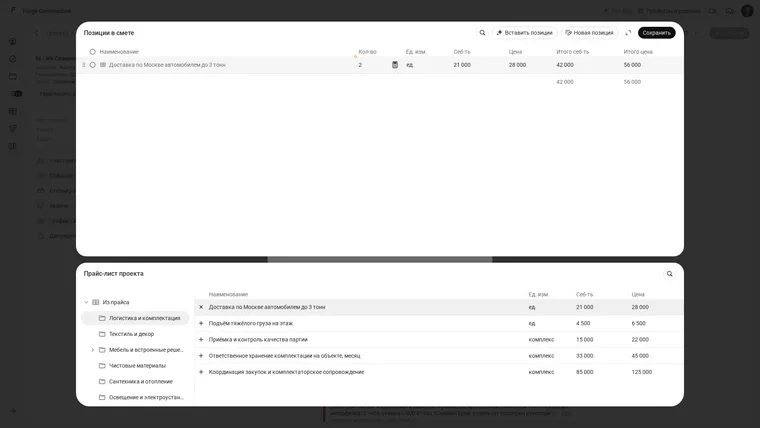Click price 125 000 in price list
Viewport: 760px width, 428px height.
(x=642, y=372)
